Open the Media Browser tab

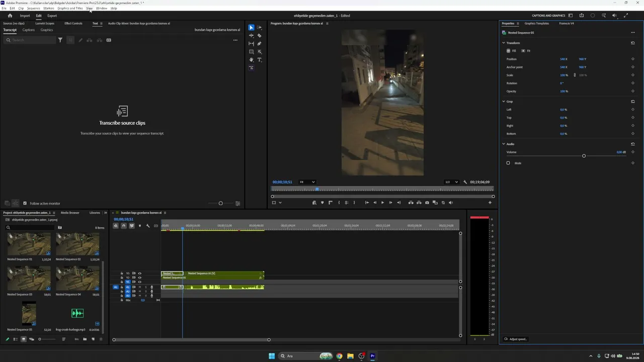tap(70, 213)
